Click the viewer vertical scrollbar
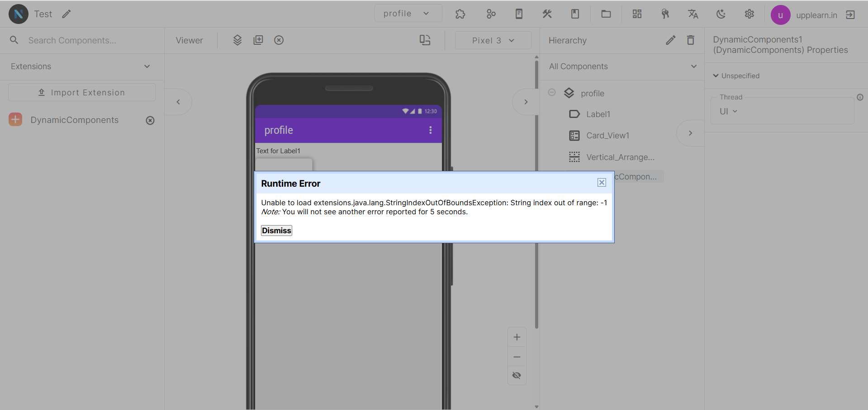The image size is (868, 410). 536,194
